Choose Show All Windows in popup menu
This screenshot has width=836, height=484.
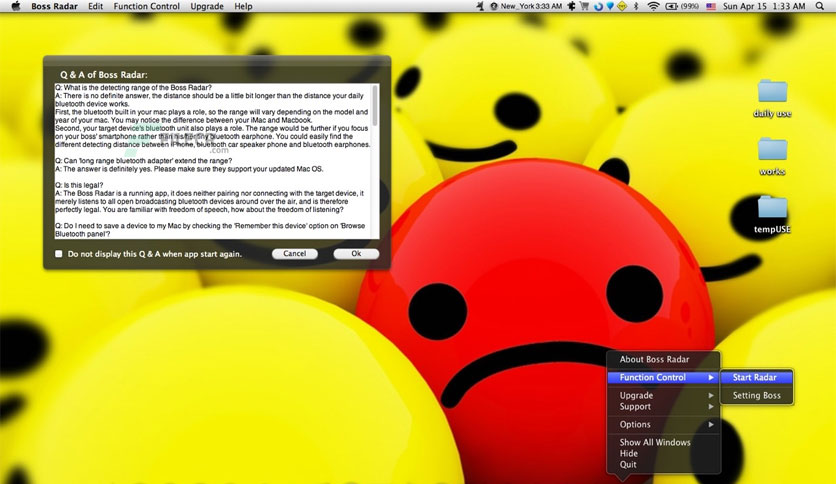(x=655, y=442)
